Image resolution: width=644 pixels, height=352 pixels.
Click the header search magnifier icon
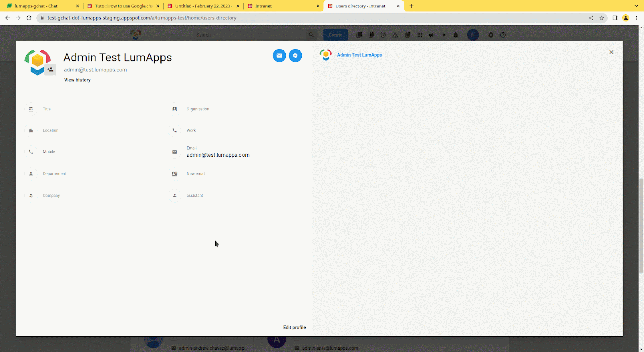tap(311, 35)
